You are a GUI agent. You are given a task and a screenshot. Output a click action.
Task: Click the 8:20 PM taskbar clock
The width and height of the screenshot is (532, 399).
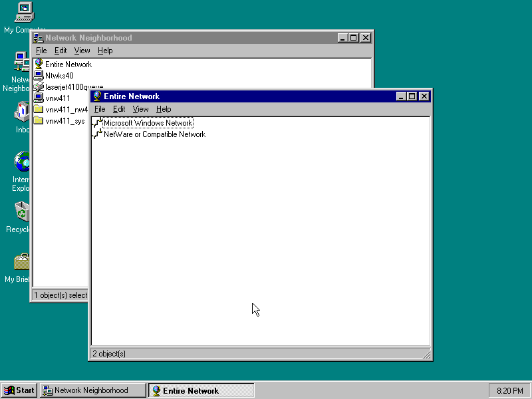coord(509,391)
